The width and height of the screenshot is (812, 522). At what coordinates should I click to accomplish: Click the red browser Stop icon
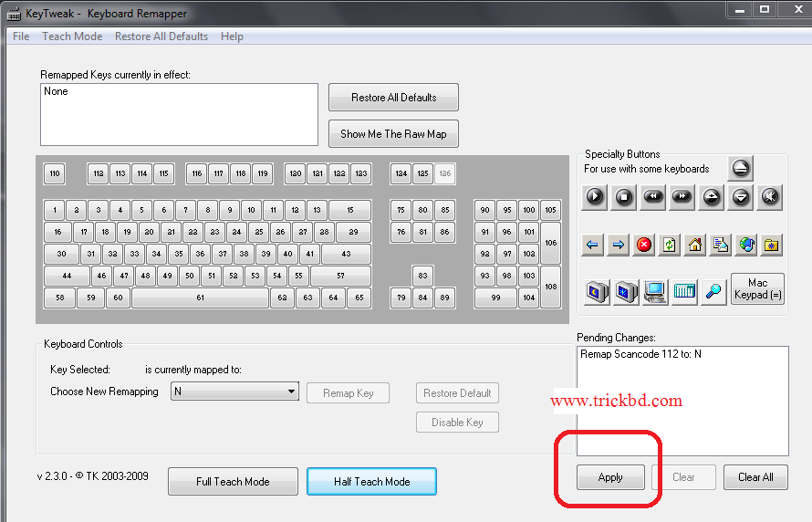click(x=644, y=245)
